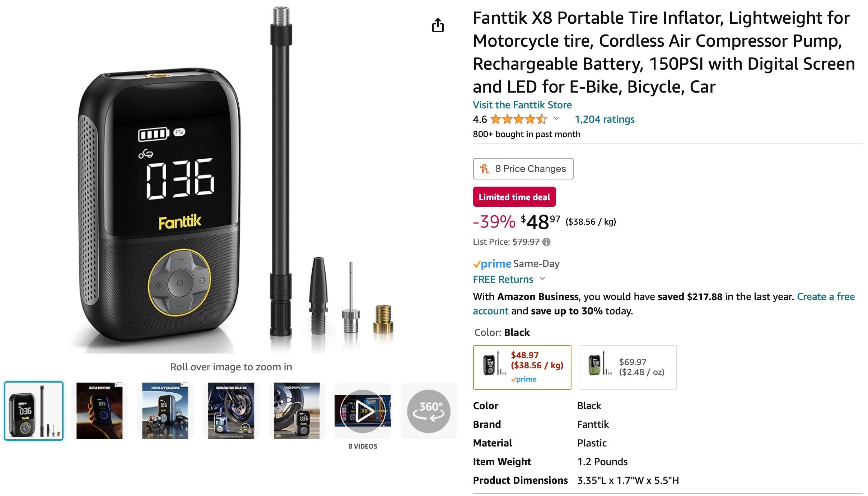Expand the rating breakdown chevron
Image resolution: width=868 pixels, height=496 pixels.
[556, 118]
